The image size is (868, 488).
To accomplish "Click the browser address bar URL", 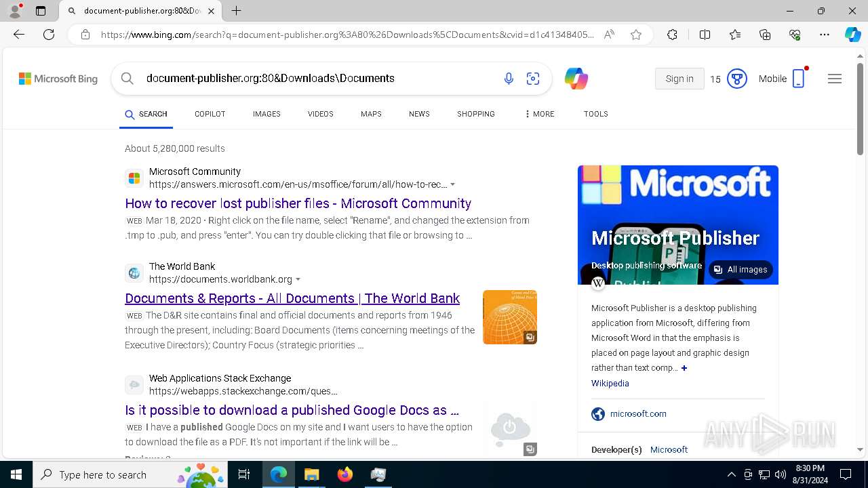I will [x=347, y=35].
